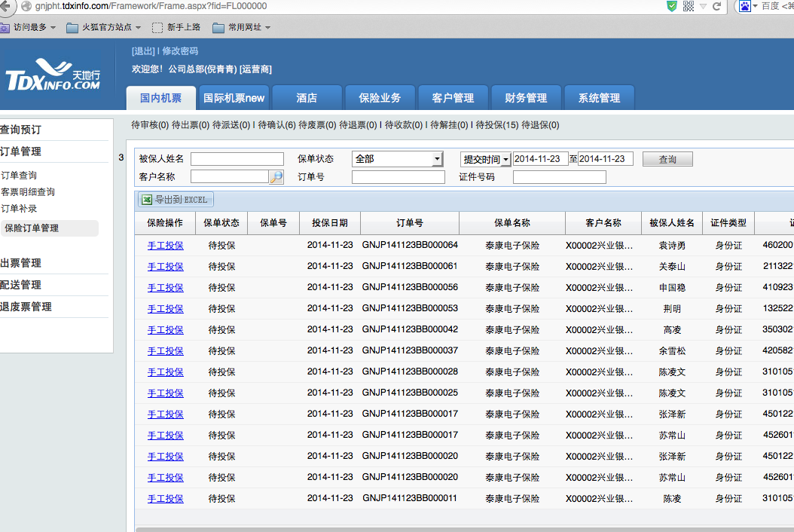This screenshot has height=532, width=794.
Task: Click 手工投保 for order GNJP141123BB000011
Action: [x=165, y=499]
